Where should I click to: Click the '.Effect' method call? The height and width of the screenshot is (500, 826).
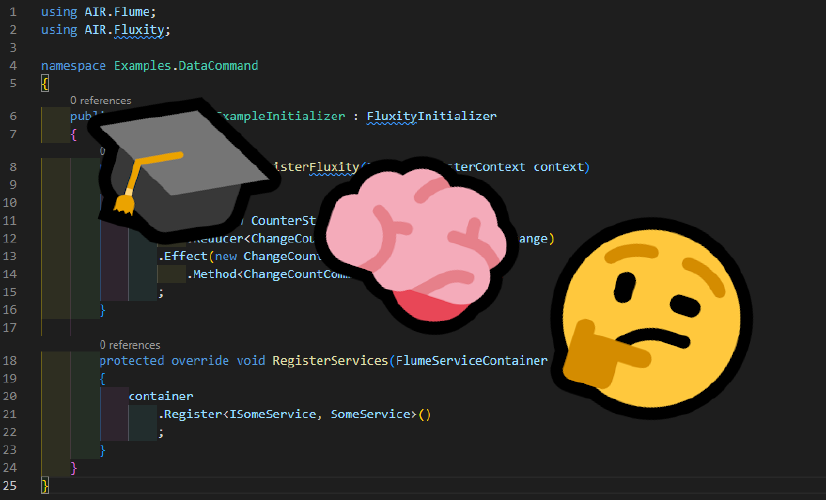(x=184, y=256)
